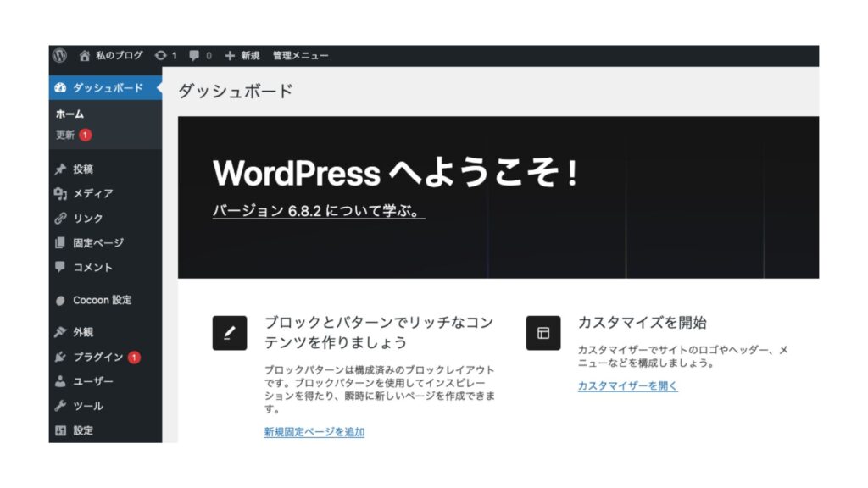The image size is (868, 488).
Task: Click the paintbrush icon for 外観
Action: 60,332
